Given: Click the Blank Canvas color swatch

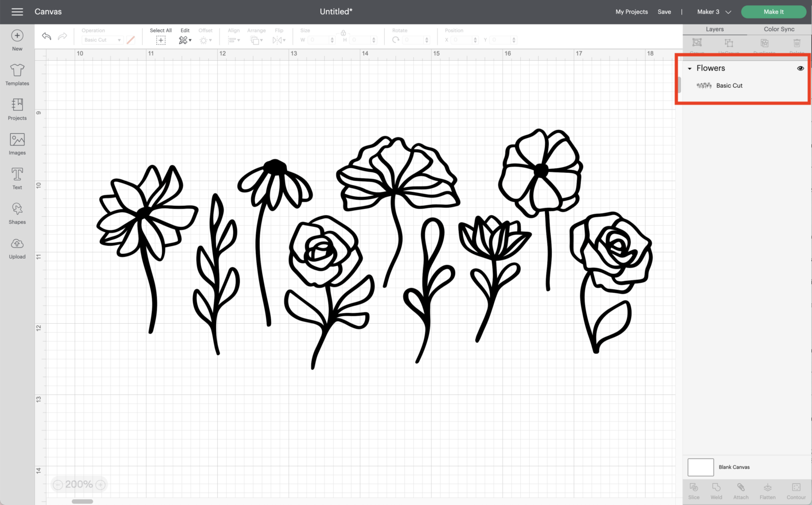Looking at the screenshot, I should pos(700,467).
